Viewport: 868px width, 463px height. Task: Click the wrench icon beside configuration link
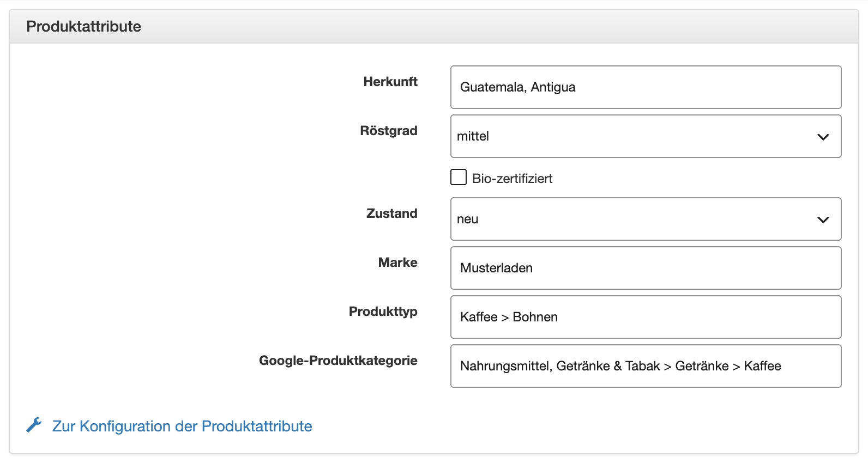pyautogui.click(x=34, y=425)
